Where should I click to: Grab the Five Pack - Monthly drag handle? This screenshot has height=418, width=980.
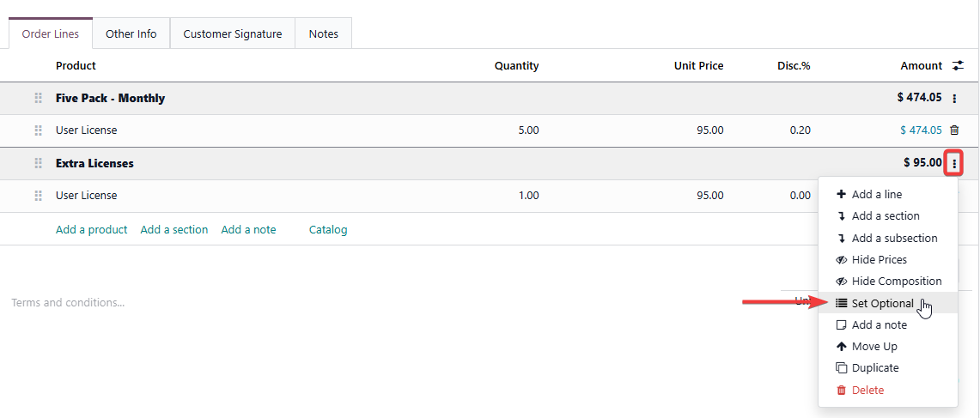point(38,99)
